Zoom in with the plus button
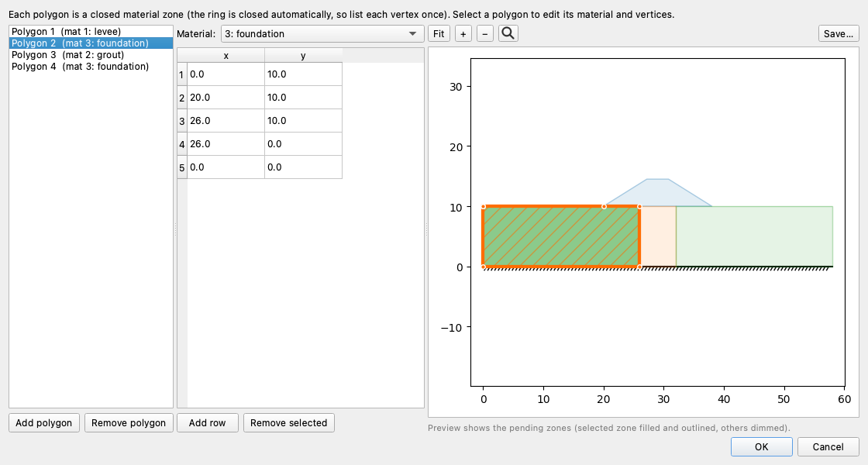The width and height of the screenshot is (868, 465). pos(463,34)
